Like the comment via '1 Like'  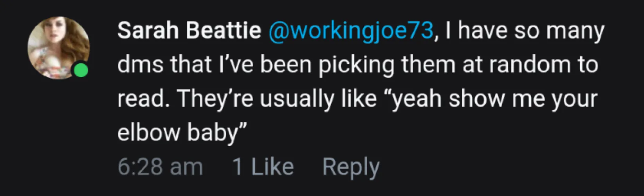pos(263,167)
